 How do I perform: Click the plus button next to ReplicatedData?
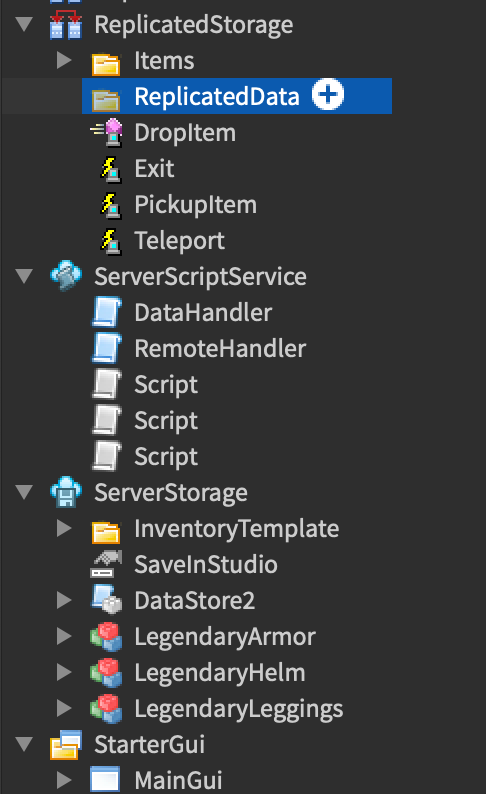(328, 94)
